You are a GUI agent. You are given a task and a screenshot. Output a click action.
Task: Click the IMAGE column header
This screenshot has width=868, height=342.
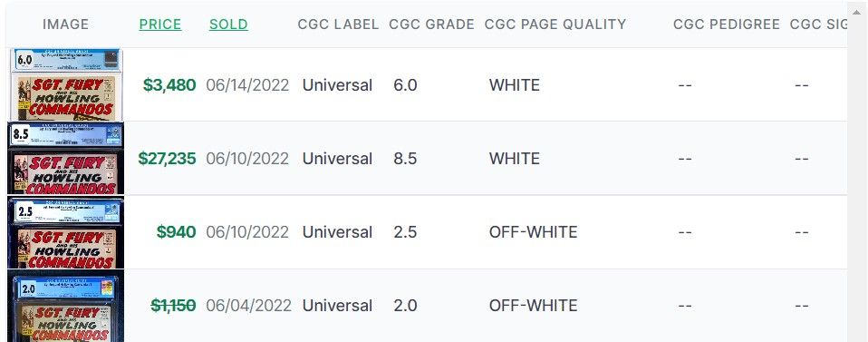[65, 24]
